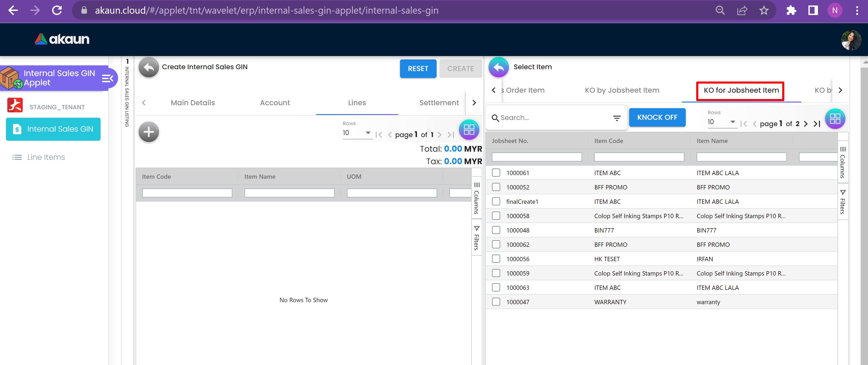Select the checkbox for jobsheet 1000047

pyautogui.click(x=496, y=302)
